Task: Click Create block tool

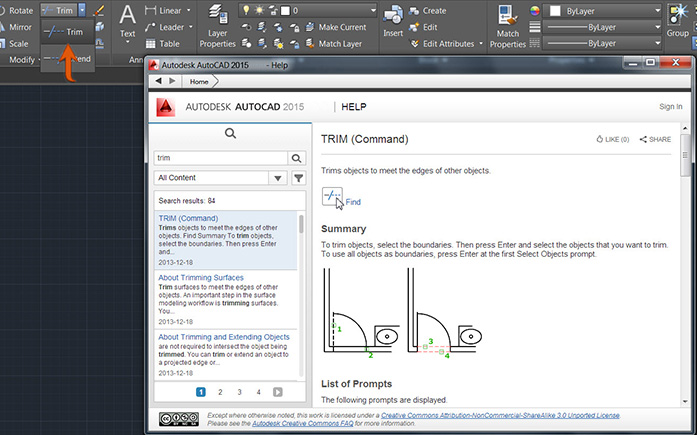Action: 427,10
